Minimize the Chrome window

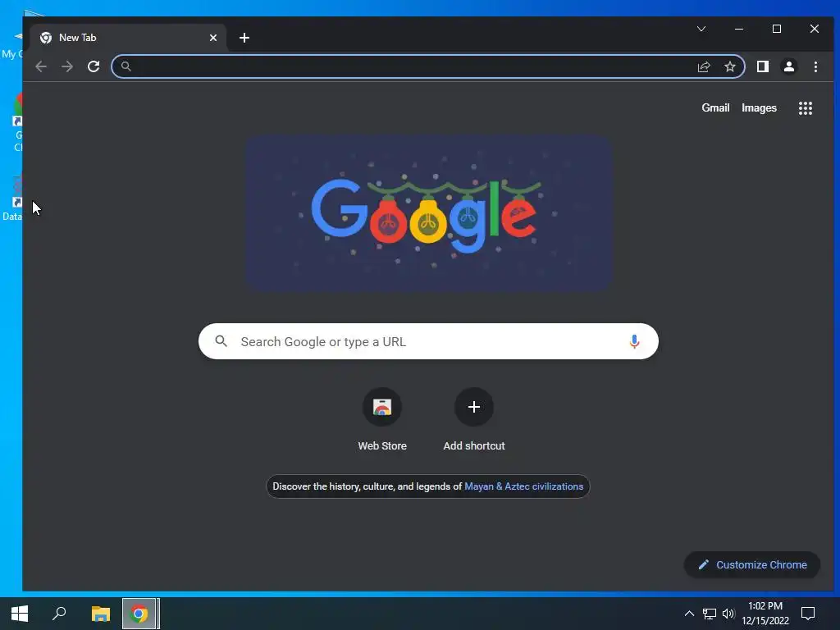click(739, 29)
